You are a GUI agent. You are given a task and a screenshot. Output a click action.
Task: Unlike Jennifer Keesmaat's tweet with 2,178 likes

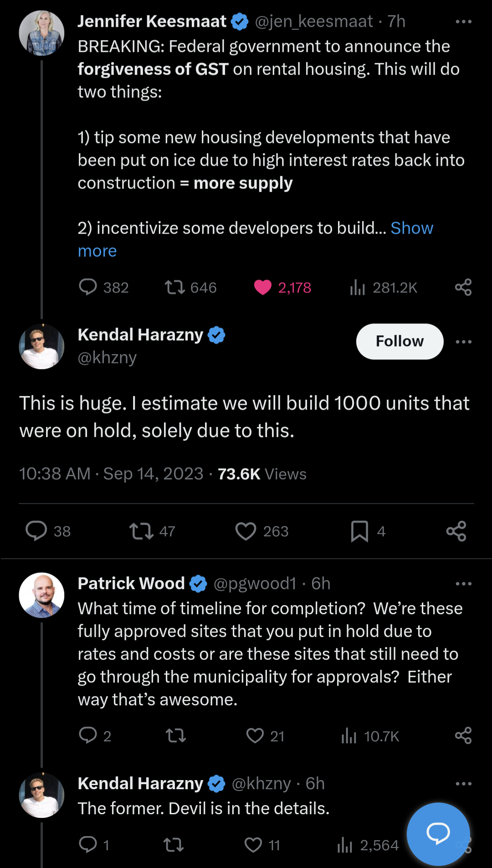pos(263,288)
